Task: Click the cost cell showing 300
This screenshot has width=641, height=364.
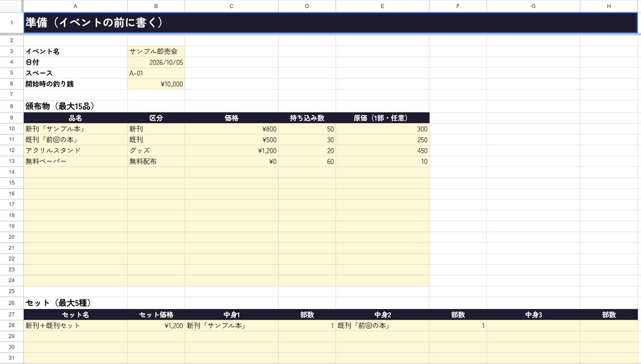Action: pos(382,129)
